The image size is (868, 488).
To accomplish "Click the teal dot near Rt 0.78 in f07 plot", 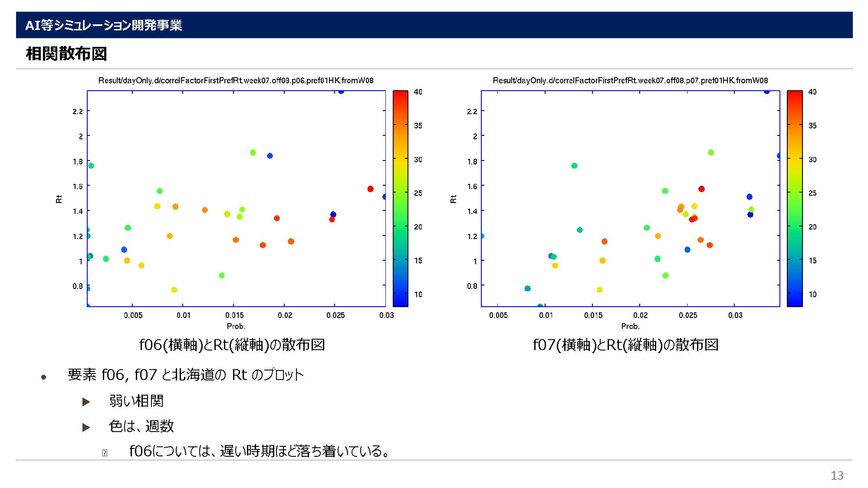I will pos(528,288).
